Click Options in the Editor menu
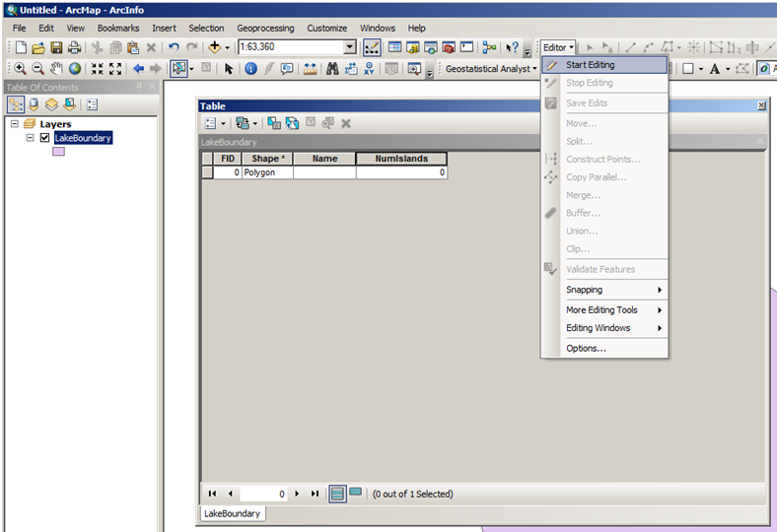The height and width of the screenshot is (532, 777). tap(586, 349)
